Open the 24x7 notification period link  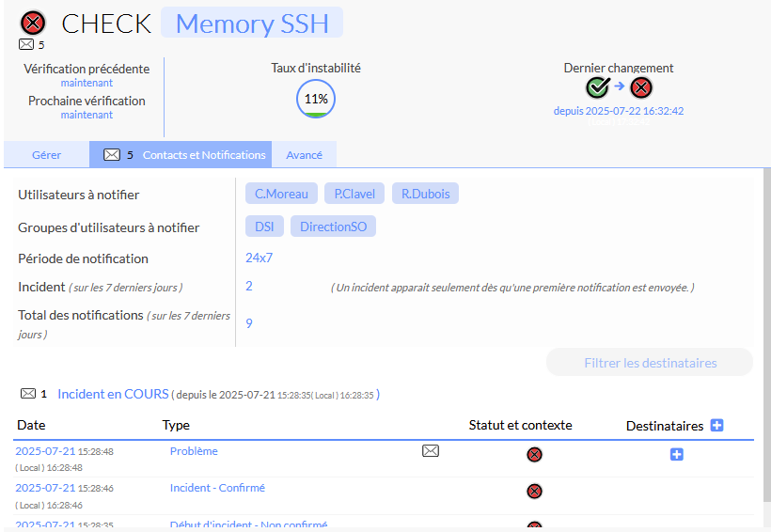[x=259, y=258]
